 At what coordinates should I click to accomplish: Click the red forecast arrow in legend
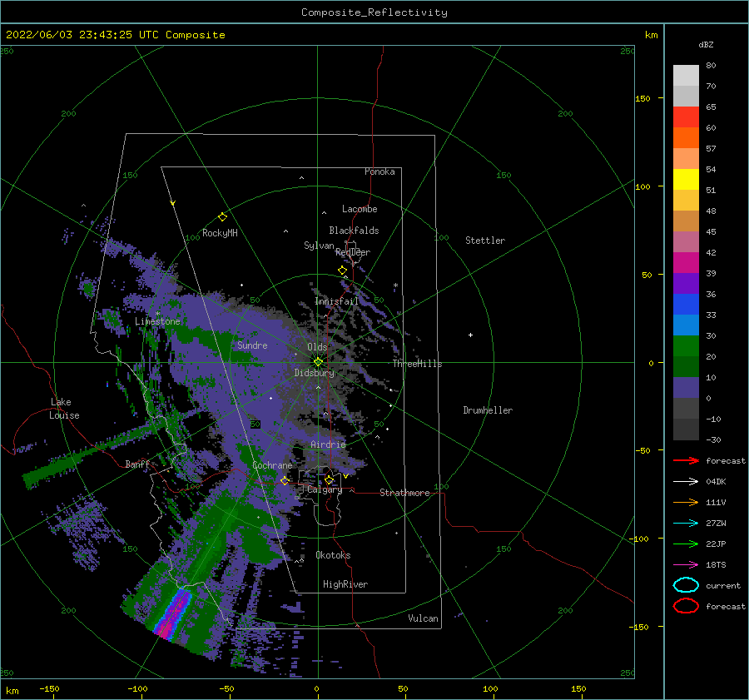click(x=686, y=460)
